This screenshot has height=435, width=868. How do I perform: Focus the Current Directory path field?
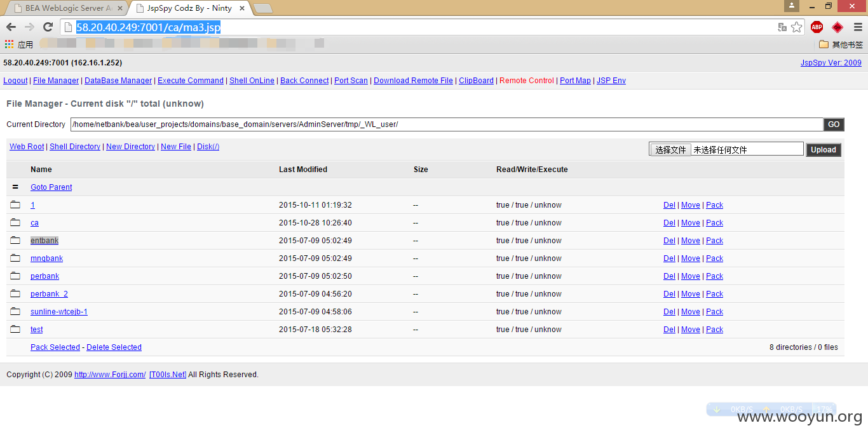(x=447, y=124)
